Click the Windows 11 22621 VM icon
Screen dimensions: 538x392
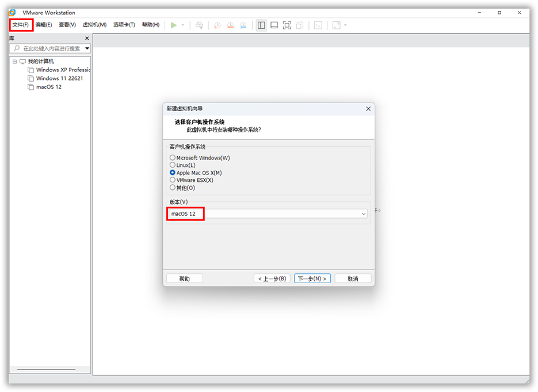point(31,79)
